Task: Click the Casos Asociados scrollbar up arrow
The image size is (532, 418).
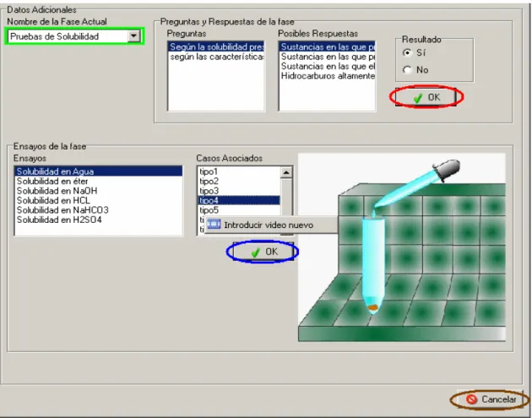Action: pos(286,172)
